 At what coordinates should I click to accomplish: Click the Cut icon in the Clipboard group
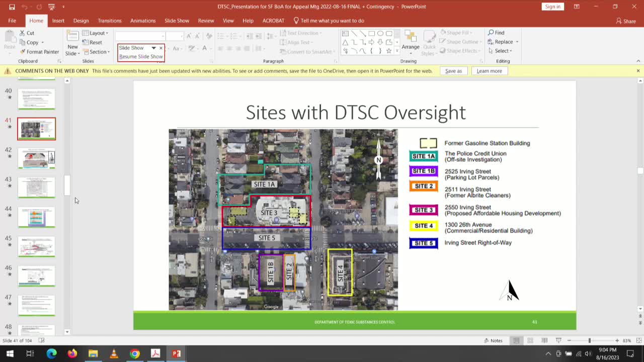click(x=22, y=32)
